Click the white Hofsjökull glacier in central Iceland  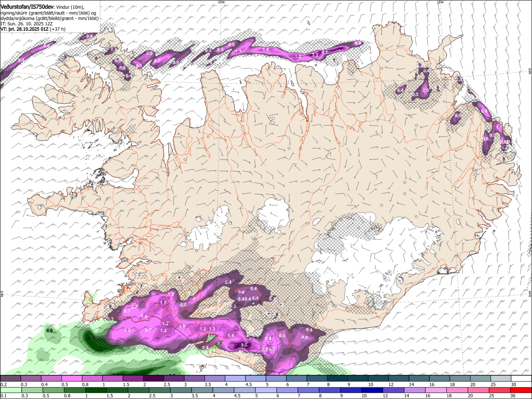273,214
